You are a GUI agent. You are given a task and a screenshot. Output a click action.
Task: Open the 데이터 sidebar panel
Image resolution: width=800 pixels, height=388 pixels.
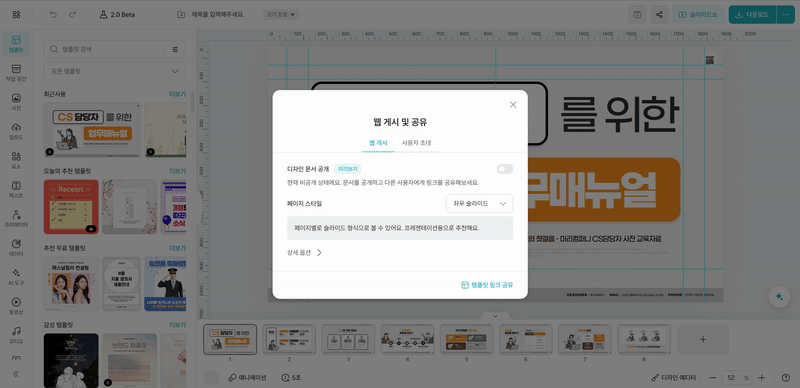(x=16, y=248)
